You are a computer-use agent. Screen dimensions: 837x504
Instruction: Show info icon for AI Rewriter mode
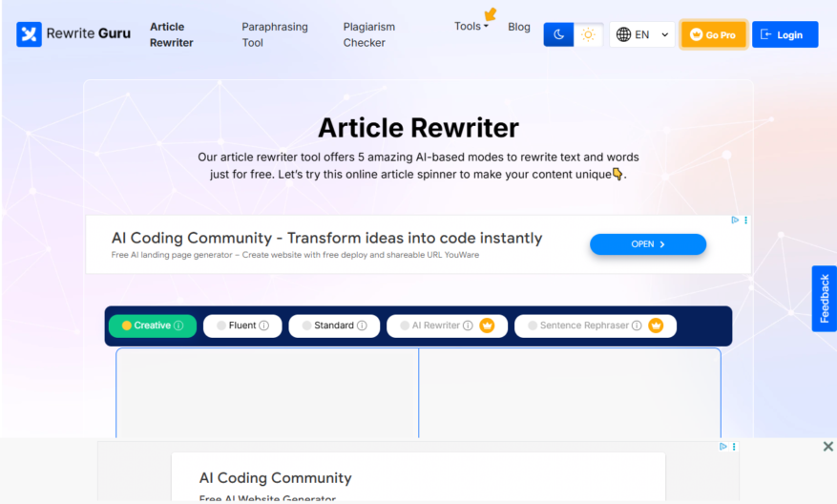(x=468, y=325)
